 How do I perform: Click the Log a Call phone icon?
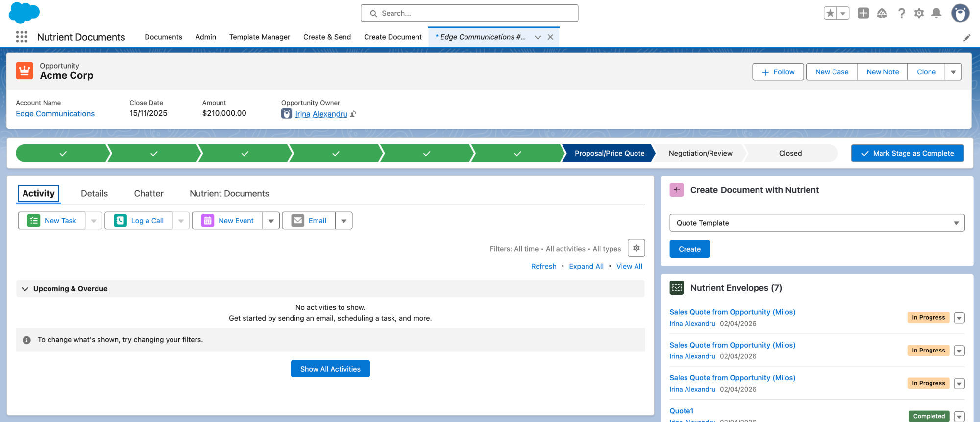point(120,221)
